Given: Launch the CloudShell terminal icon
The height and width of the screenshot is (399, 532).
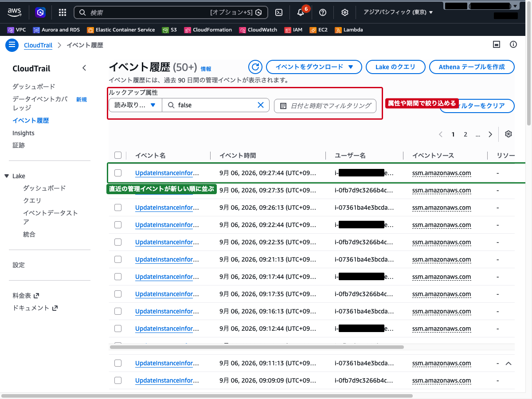Looking at the screenshot, I should 279,12.
